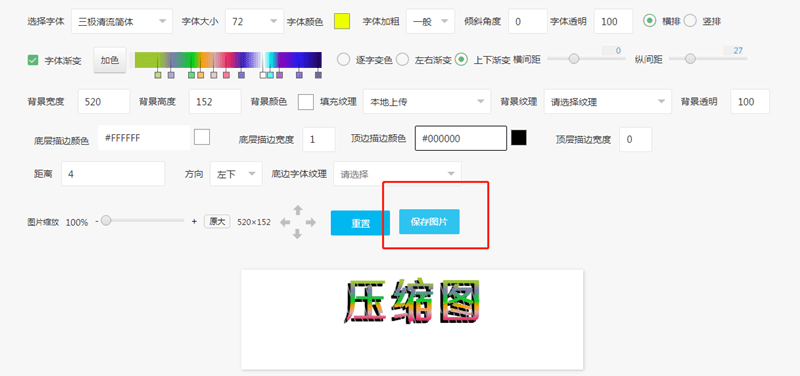Screen dimensions: 800x376
Task: Select the orange gradient stop
Action: click(x=201, y=75)
